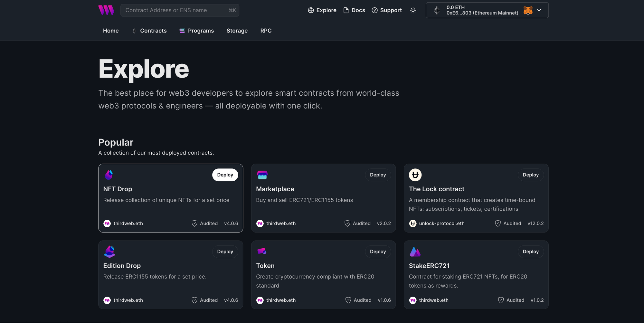Viewport: 644px width, 323px height.
Task: Open the RPC section
Action: pyautogui.click(x=266, y=31)
